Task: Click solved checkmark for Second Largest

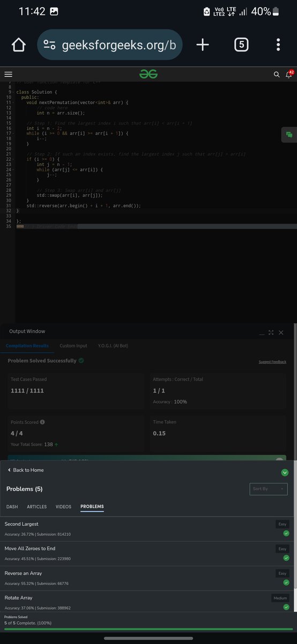Action: pyautogui.click(x=286, y=533)
